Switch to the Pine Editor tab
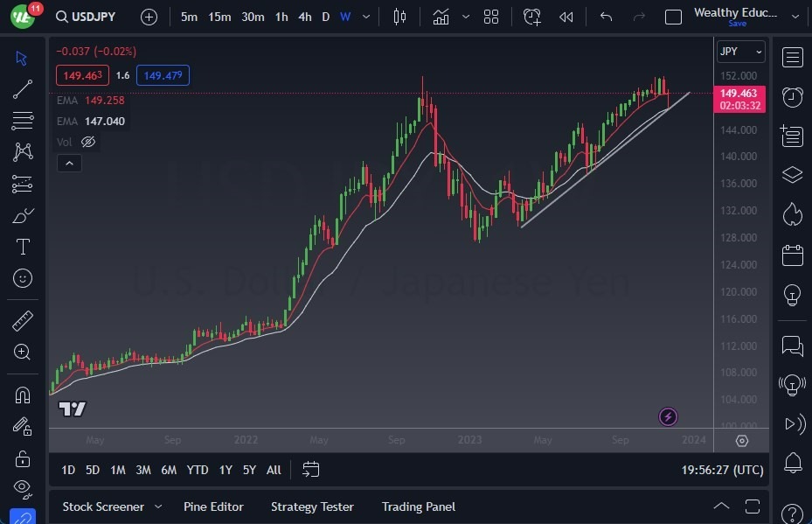 213,507
